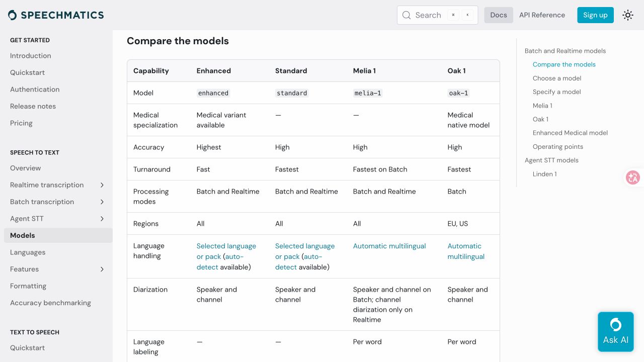This screenshot has width=644, height=362.
Task: Click the magnifier icon in search
Action: 407,15
